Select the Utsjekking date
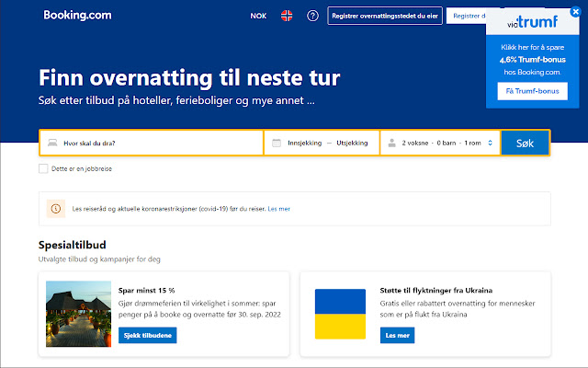 [x=352, y=143]
